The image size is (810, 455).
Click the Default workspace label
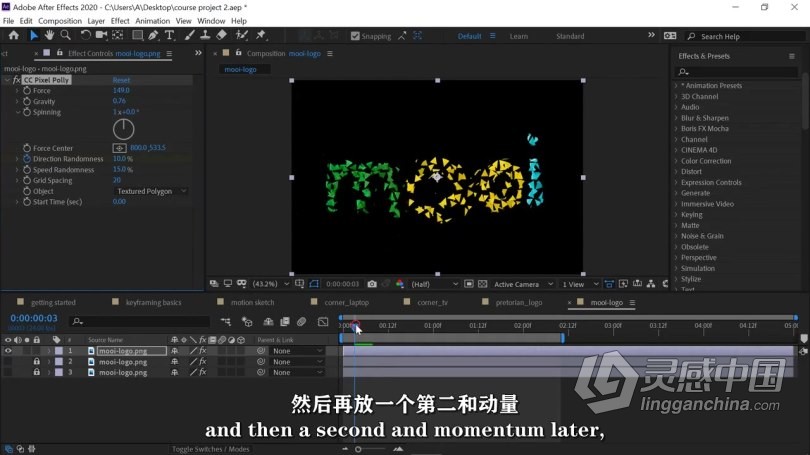pyautogui.click(x=469, y=36)
